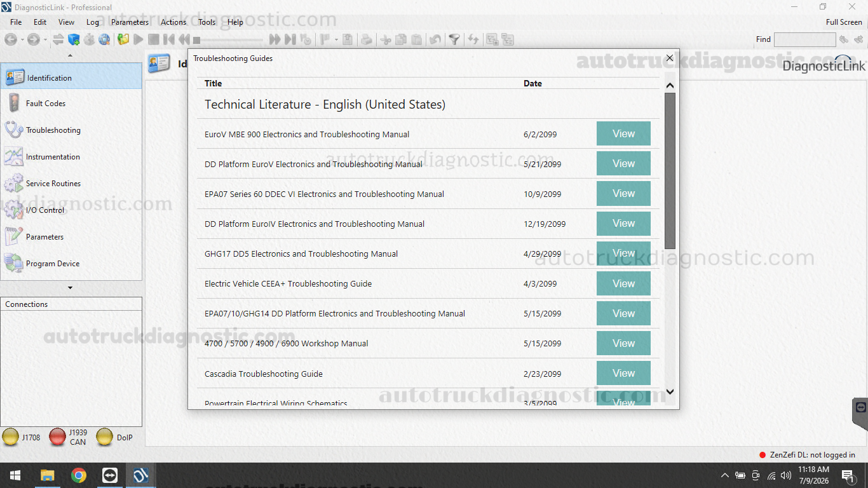This screenshot has height=488, width=868.
Task: Open Google Chrome from the taskbar
Action: pyautogui.click(x=79, y=475)
